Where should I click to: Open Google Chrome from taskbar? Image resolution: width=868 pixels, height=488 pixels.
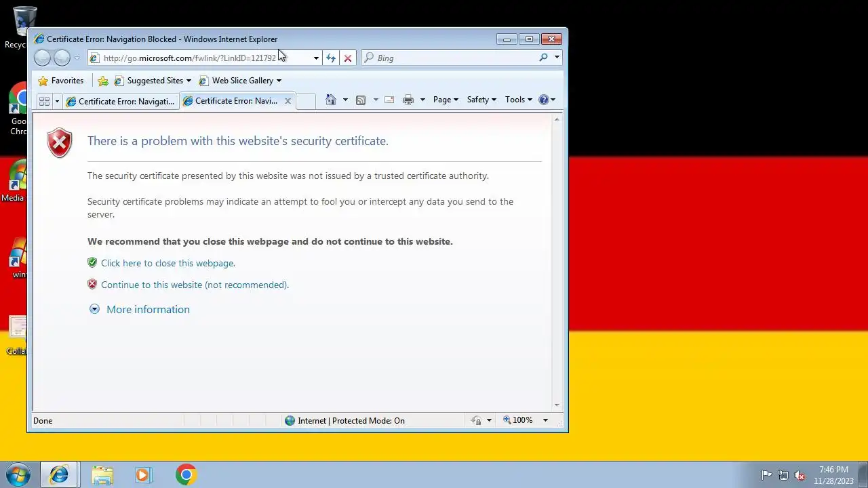click(186, 475)
